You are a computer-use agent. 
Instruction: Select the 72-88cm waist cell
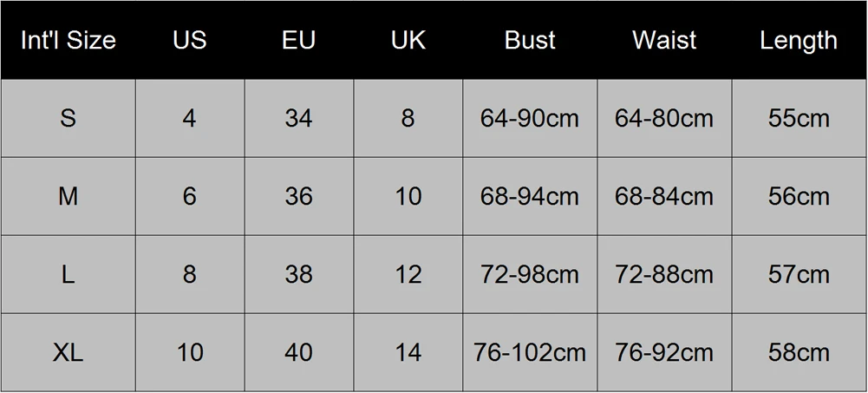click(x=664, y=274)
